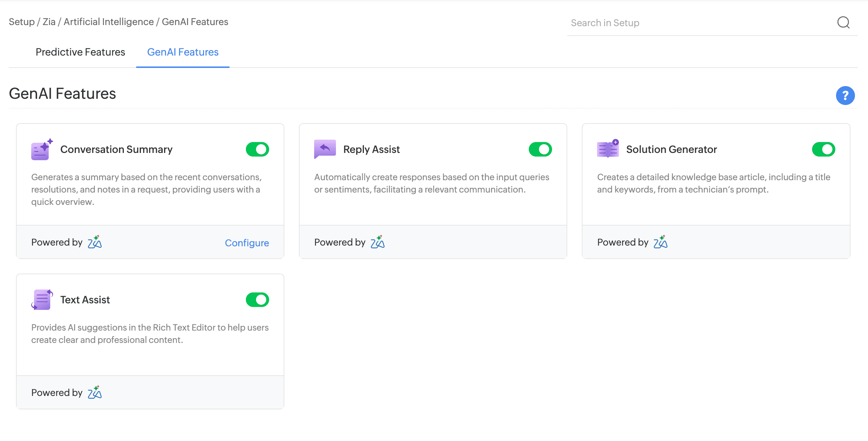Click Zia logo in Solution Generator footer
Image resolution: width=868 pixels, height=441 pixels.
[x=661, y=242]
